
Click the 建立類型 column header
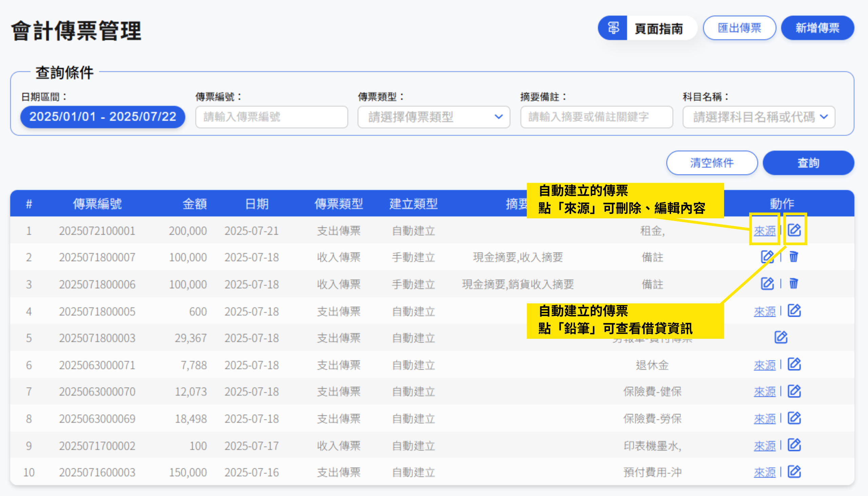click(413, 204)
